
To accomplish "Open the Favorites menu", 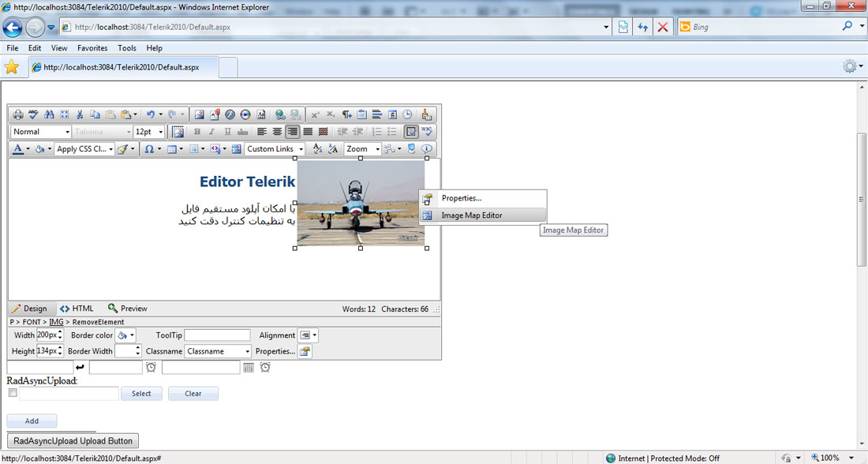I will [92, 48].
